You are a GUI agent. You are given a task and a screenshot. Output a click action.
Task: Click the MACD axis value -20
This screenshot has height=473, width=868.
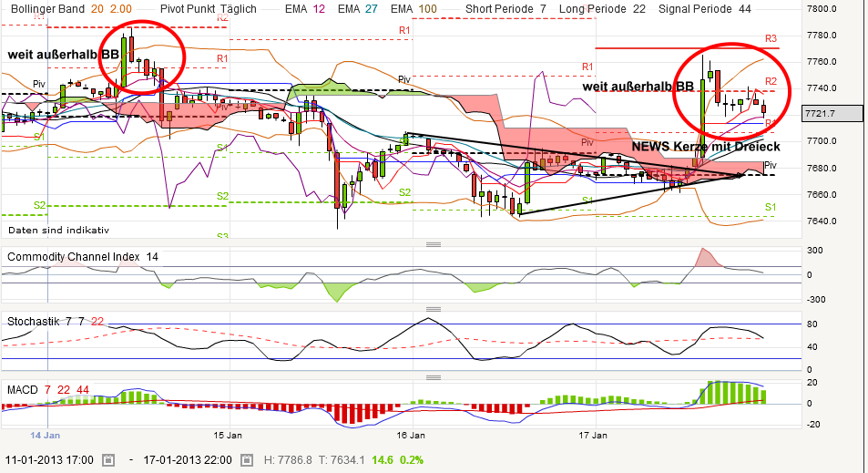click(x=812, y=425)
